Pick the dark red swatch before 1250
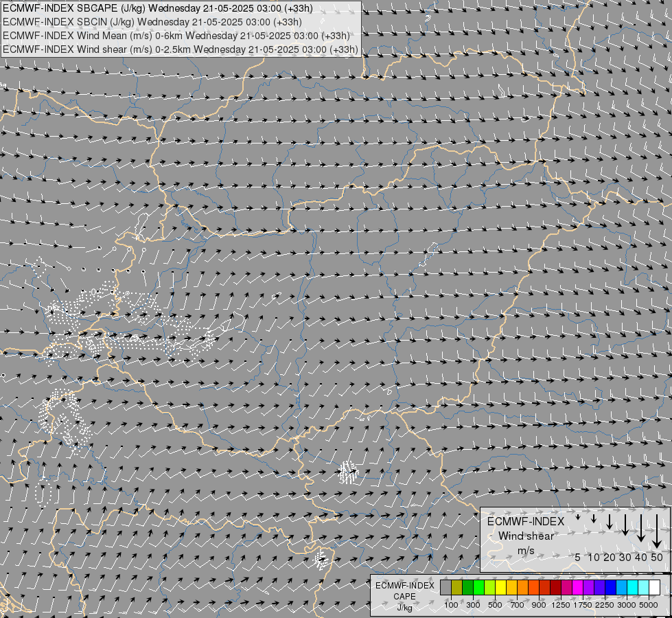Image resolution: width=672 pixels, height=618 pixels. (x=555, y=587)
